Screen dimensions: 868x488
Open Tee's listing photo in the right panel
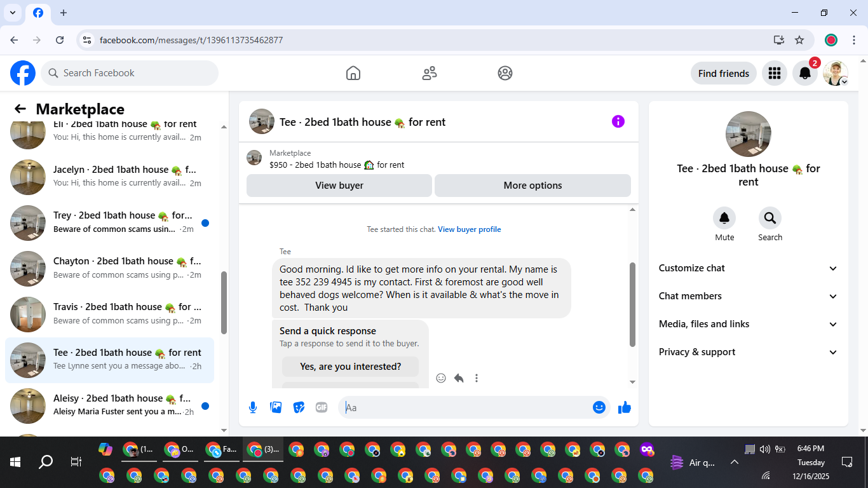[x=749, y=134]
